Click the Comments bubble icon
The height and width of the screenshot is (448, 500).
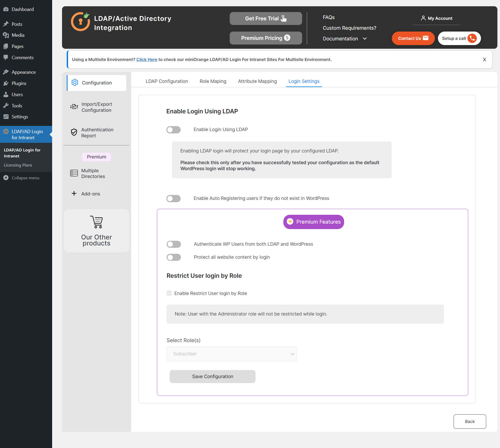click(x=6, y=57)
